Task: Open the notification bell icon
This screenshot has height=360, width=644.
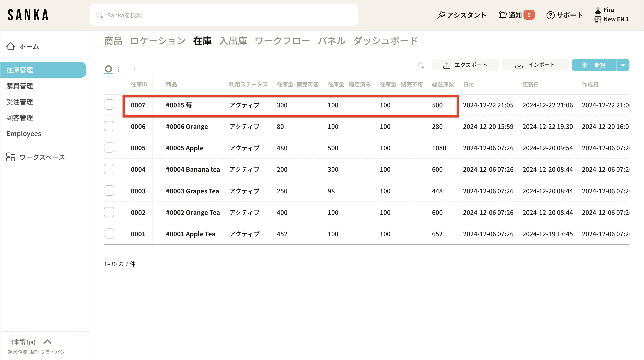Action: 502,15
